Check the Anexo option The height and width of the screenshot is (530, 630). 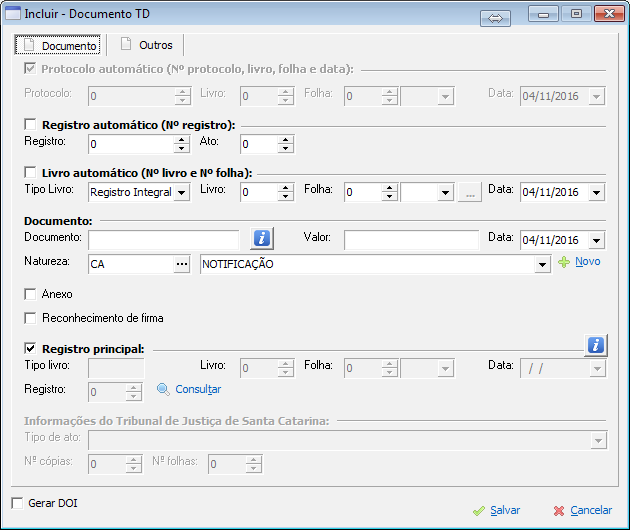30,295
